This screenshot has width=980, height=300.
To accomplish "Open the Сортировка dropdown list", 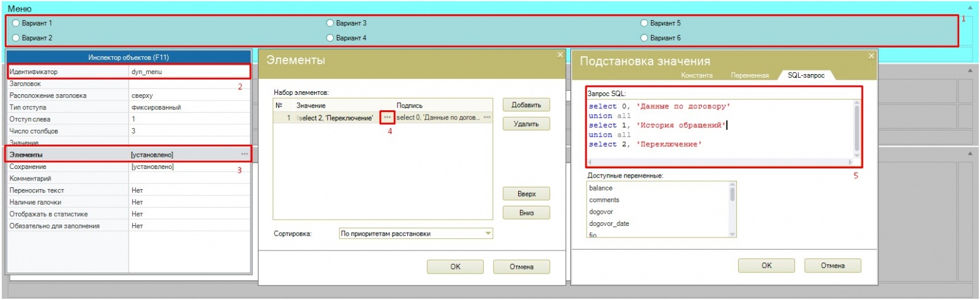I will pos(488,233).
